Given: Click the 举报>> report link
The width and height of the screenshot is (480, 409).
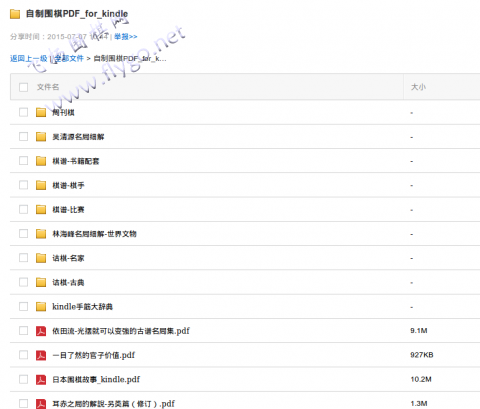Looking at the screenshot, I should [126, 36].
